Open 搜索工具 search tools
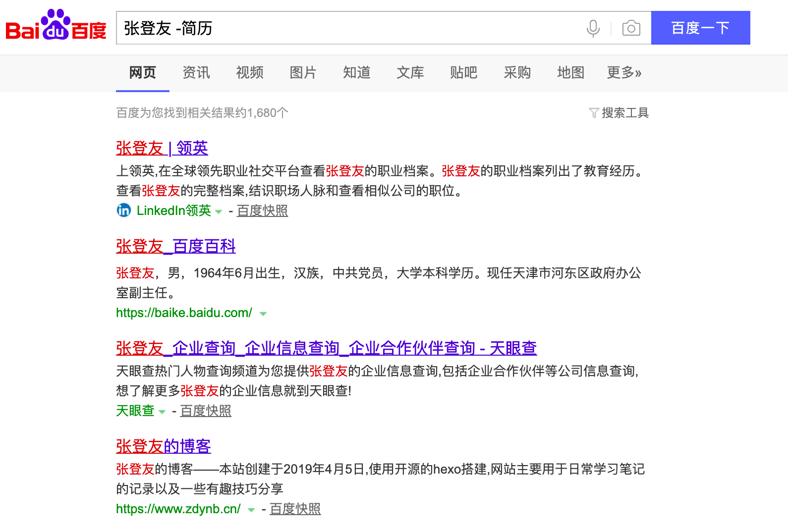Screen dimensions: 788x532 pos(625,113)
